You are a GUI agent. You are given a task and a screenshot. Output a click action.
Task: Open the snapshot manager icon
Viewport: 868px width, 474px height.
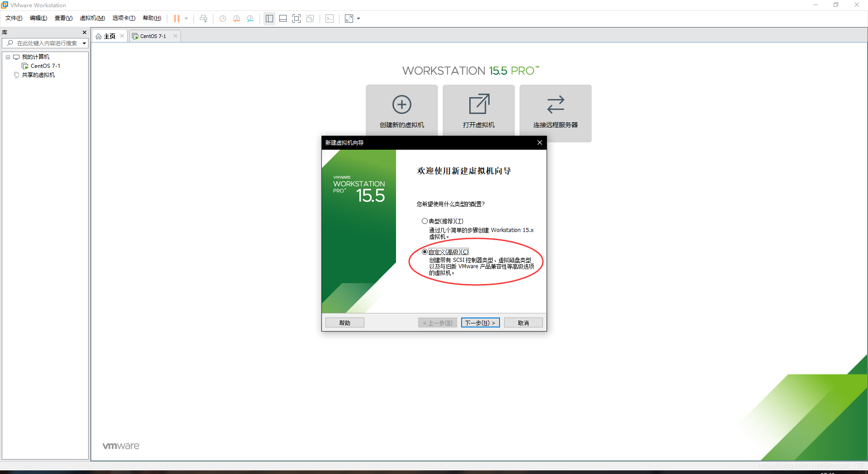point(250,19)
